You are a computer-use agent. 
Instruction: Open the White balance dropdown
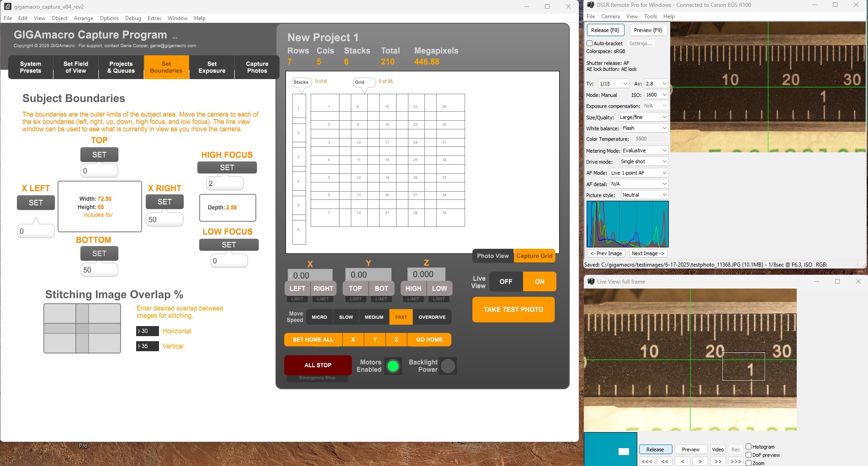pyautogui.click(x=645, y=128)
